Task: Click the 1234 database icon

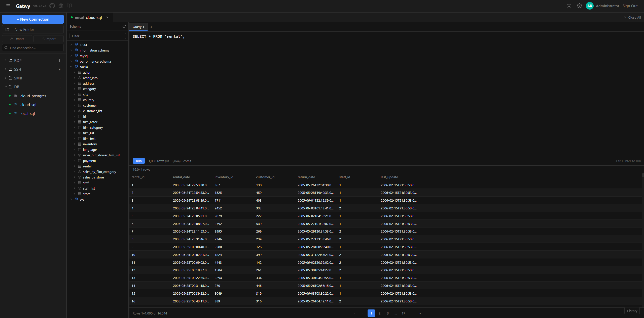Action: pyautogui.click(x=76, y=44)
